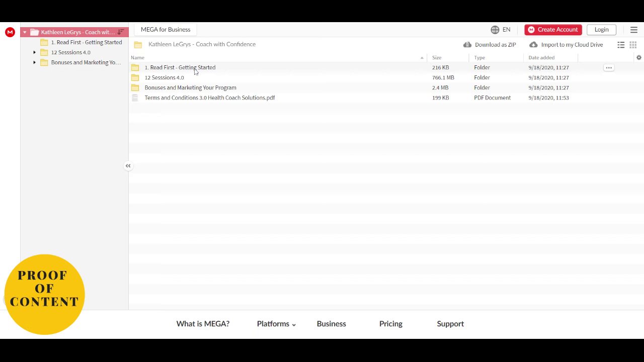Sort by Date added column header
The width and height of the screenshot is (644, 362).
click(x=541, y=58)
